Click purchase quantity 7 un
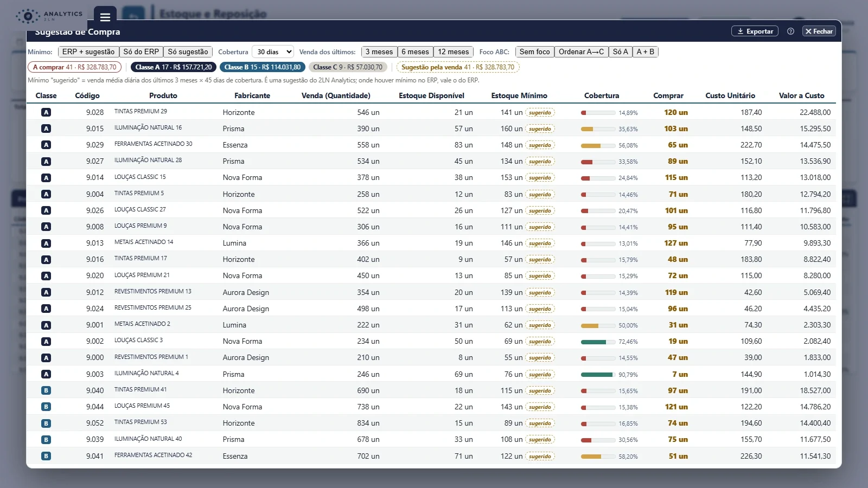The width and height of the screenshot is (868, 488). point(680,374)
